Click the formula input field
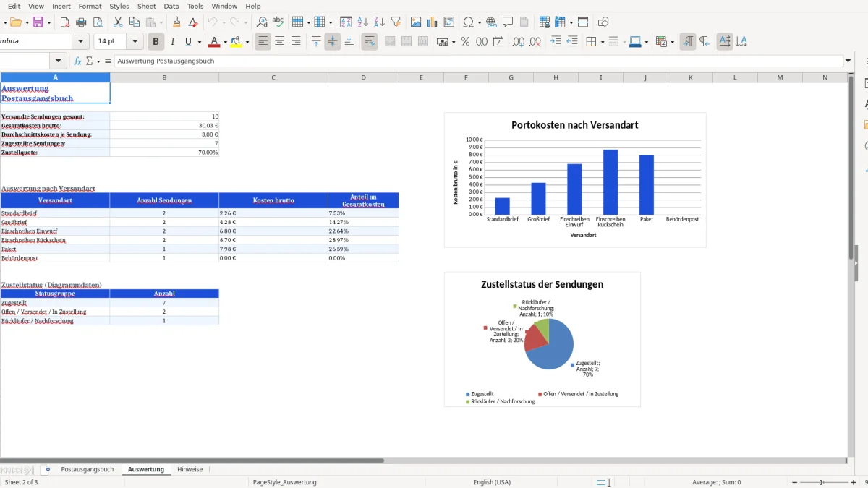This screenshot has width=868, height=488. pyautogui.click(x=479, y=61)
